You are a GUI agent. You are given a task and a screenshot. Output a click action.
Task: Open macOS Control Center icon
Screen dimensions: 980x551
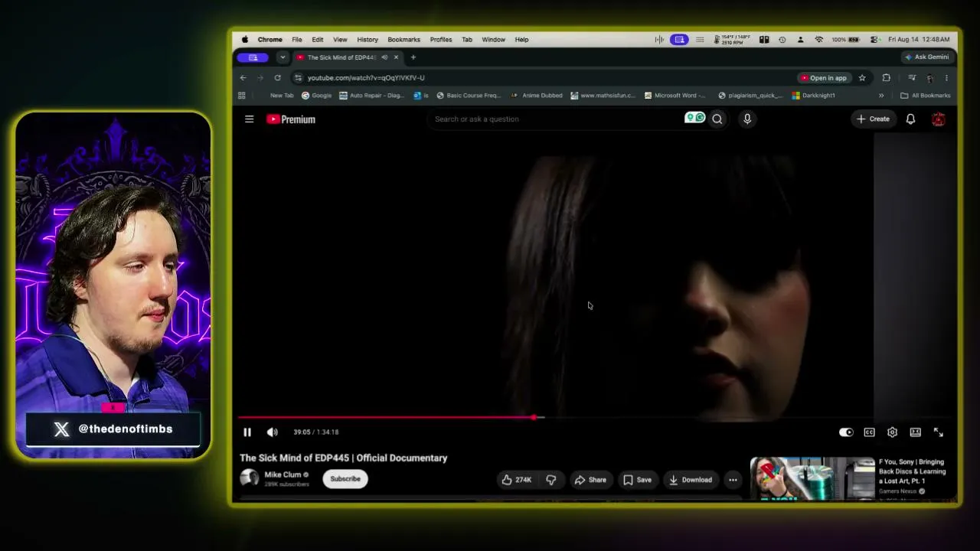tap(875, 40)
